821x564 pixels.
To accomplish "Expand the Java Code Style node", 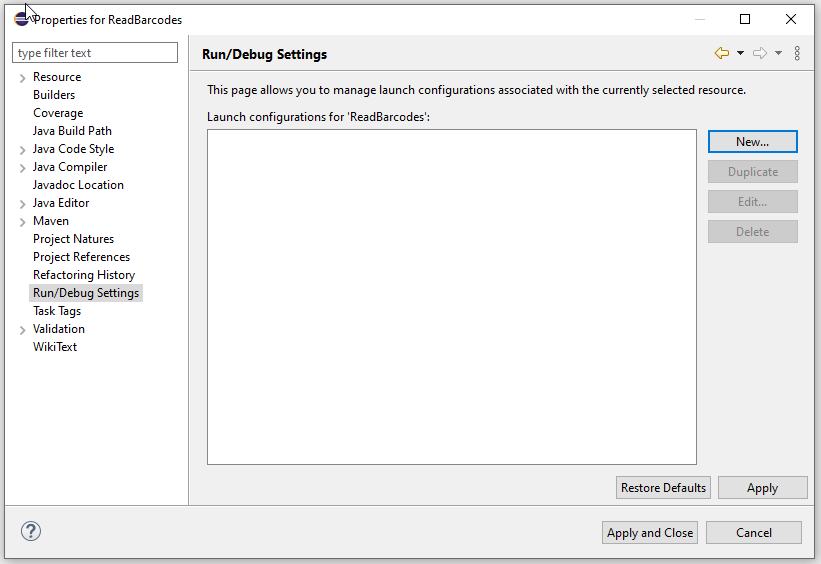I will [22, 150].
